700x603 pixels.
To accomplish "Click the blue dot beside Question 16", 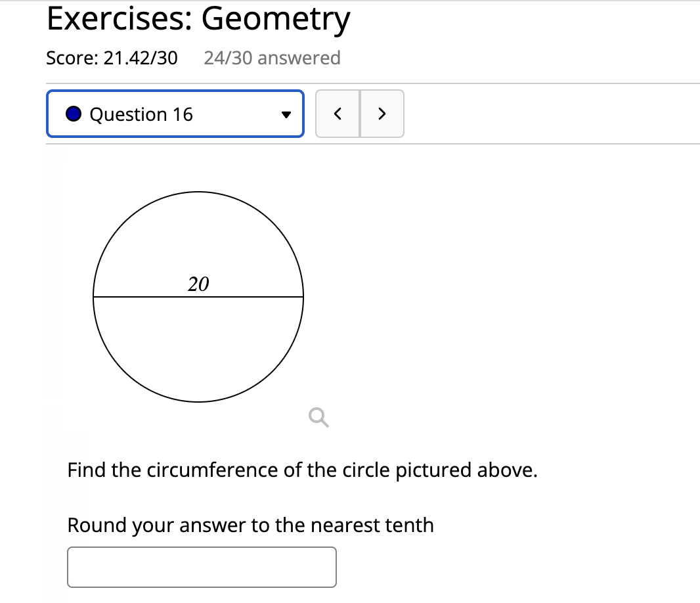I will (x=74, y=114).
